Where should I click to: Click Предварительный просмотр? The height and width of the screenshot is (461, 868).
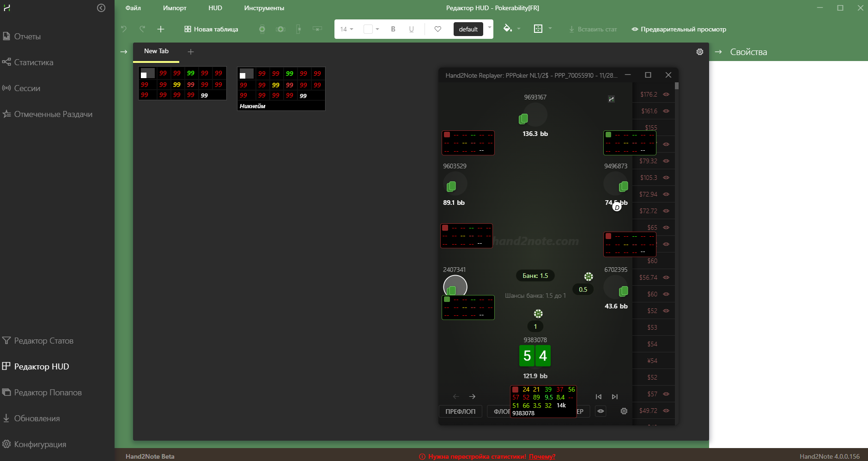point(679,29)
